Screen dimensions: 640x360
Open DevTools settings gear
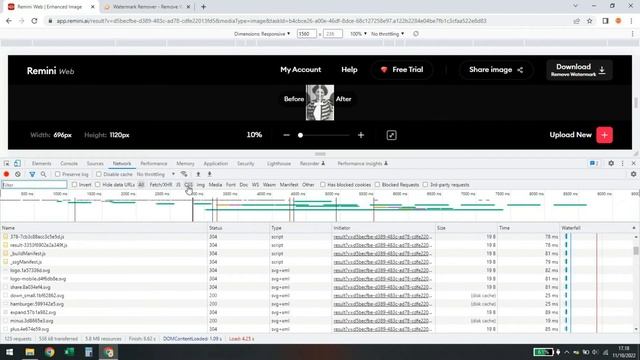pyautogui.click(x=611, y=163)
